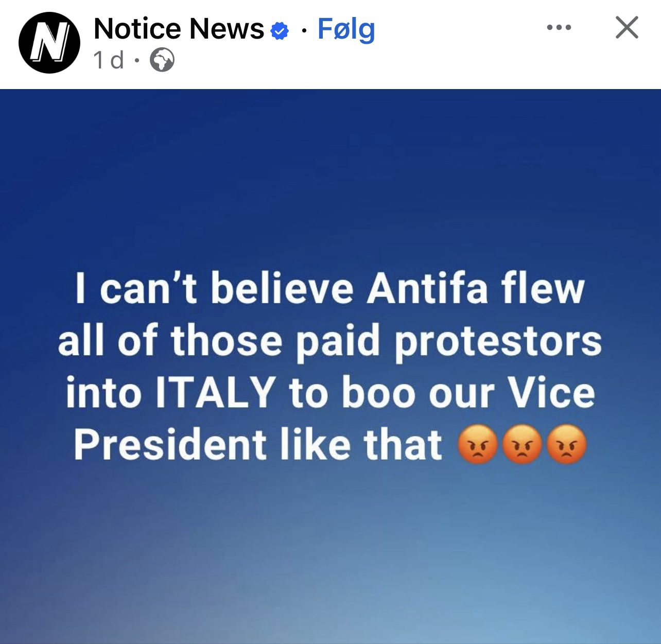Click the "like that" text before the emojis
Image resolution: width=661 pixels, height=644 pixels.
coord(361,445)
